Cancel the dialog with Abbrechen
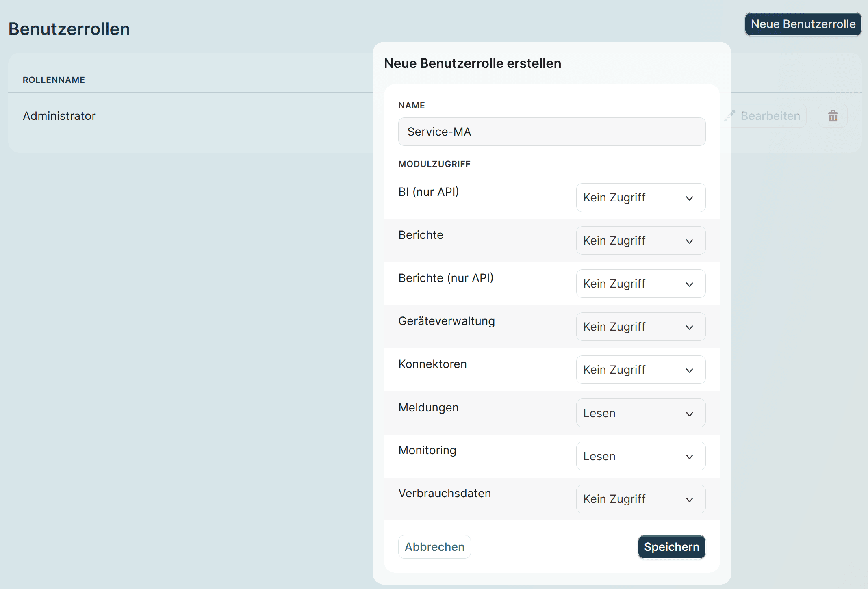Viewport: 868px width, 589px height. coord(434,547)
